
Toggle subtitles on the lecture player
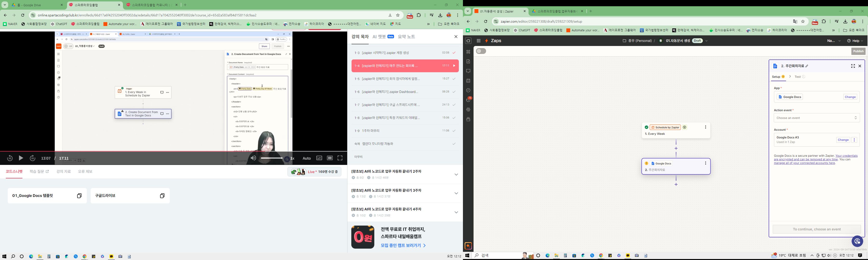(319, 158)
